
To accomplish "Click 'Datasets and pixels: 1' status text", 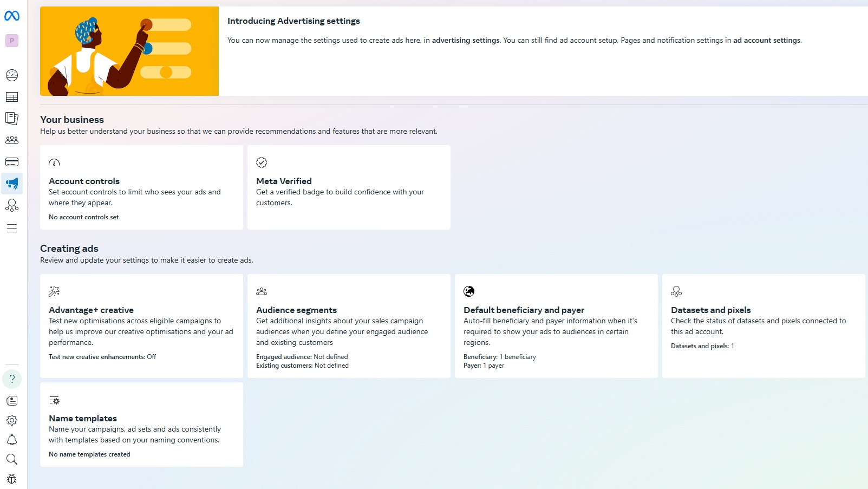I will tap(702, 346).
